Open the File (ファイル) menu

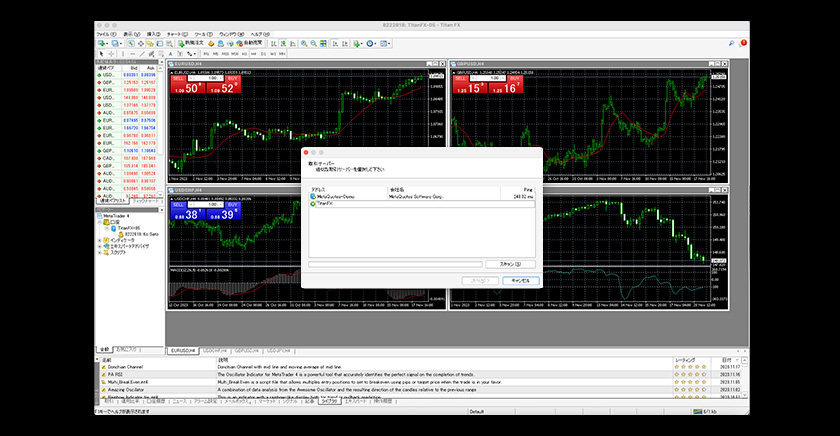tap(105, 34)
